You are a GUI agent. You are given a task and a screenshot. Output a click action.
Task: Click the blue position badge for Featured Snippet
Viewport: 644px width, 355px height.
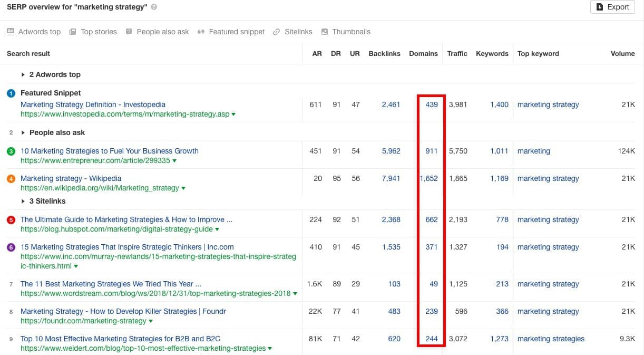click(x=11, y=93)
